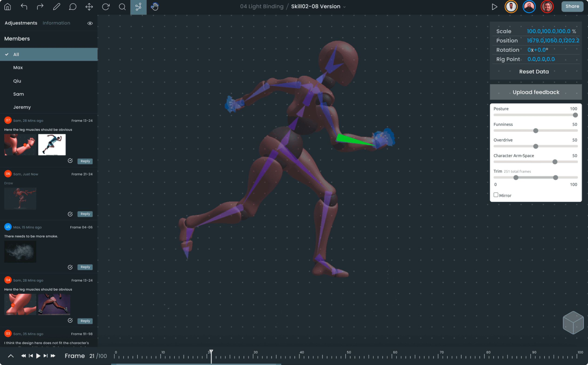Enable the Mirror checkbox
Screen dimensions: 588x365
pos(496,195)
